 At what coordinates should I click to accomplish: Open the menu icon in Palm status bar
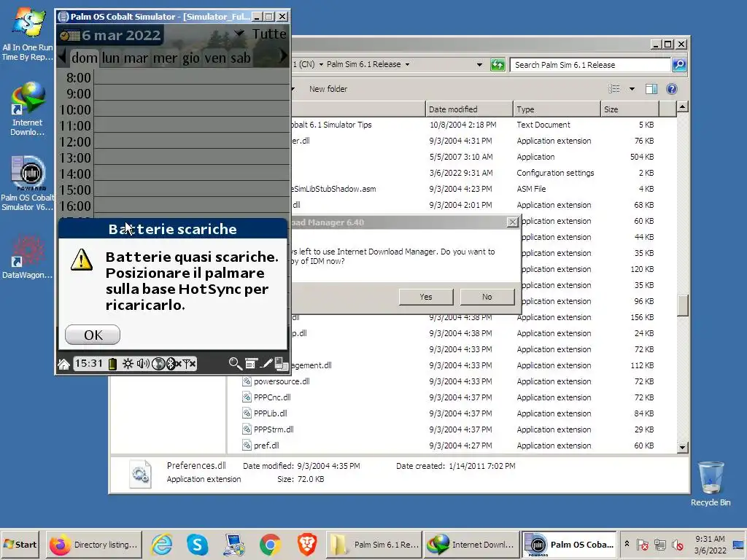tap(251, 364)
